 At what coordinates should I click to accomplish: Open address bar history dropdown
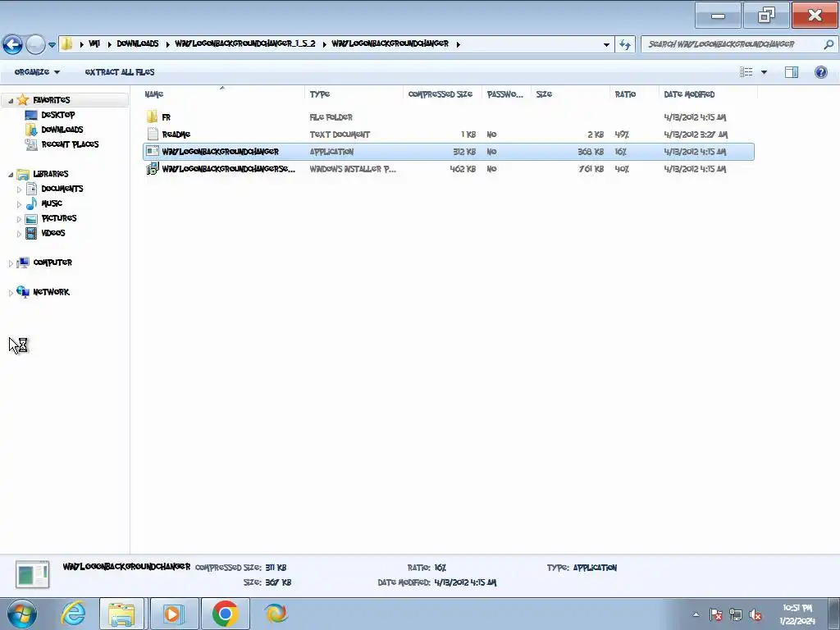point(606,44)
